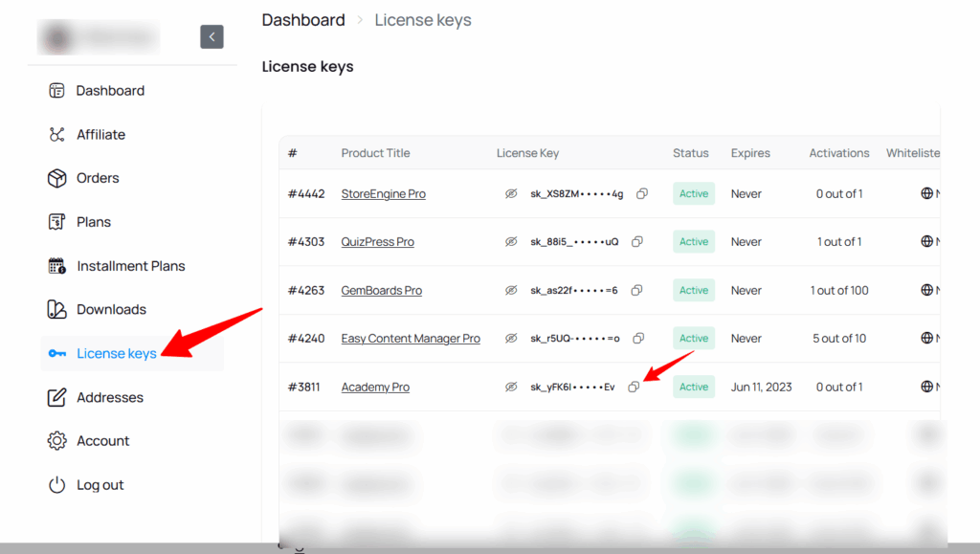Screen dimensions: 980x554
Task: Open the GemBoards Pro product link
Action: [x=381, y=291]
